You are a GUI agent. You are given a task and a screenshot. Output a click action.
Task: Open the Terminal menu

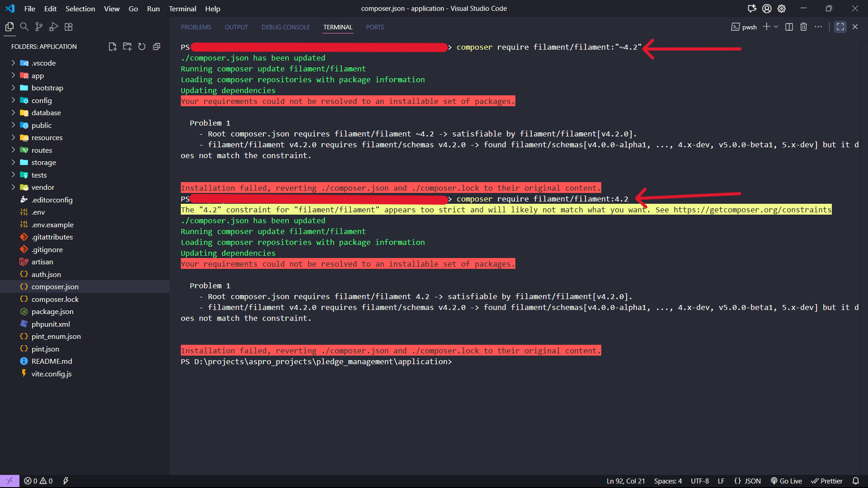click(x=182, y=9)
